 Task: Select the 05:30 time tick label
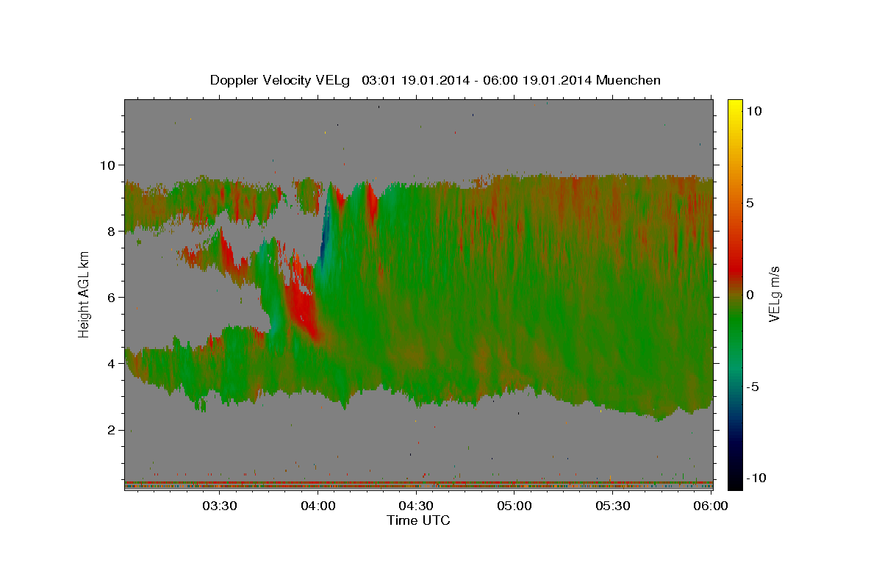point(613,506)
